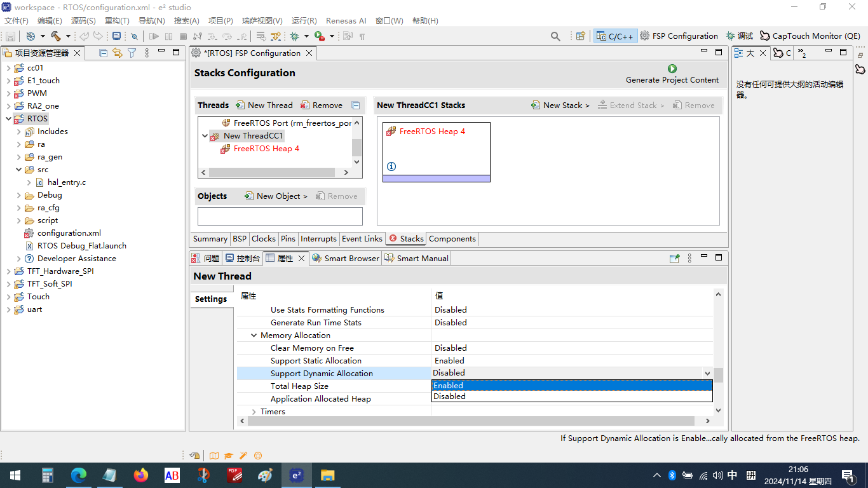Image resolution: width=868 pixels, height=488 pixels.
Task: Toggle Link with Editor in project explorer
Action: pyautogui.click(x=118, y=53)
